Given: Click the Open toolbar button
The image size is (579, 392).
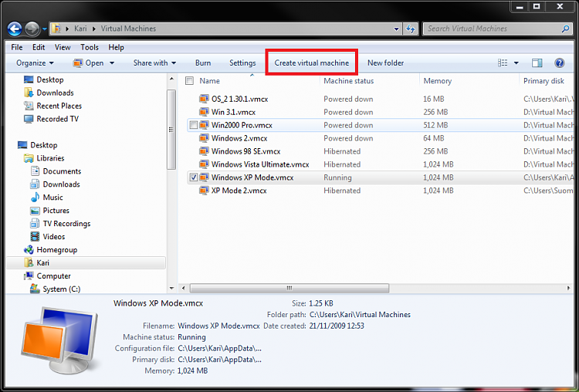Looking at the screenshot, I should 89,63.
